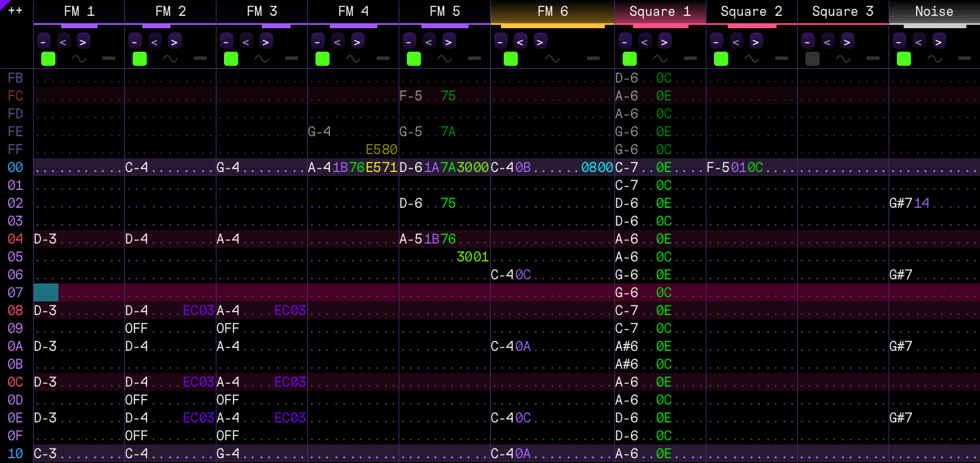Expand FM 5 effect columns with right arrow

coord(448,41)
